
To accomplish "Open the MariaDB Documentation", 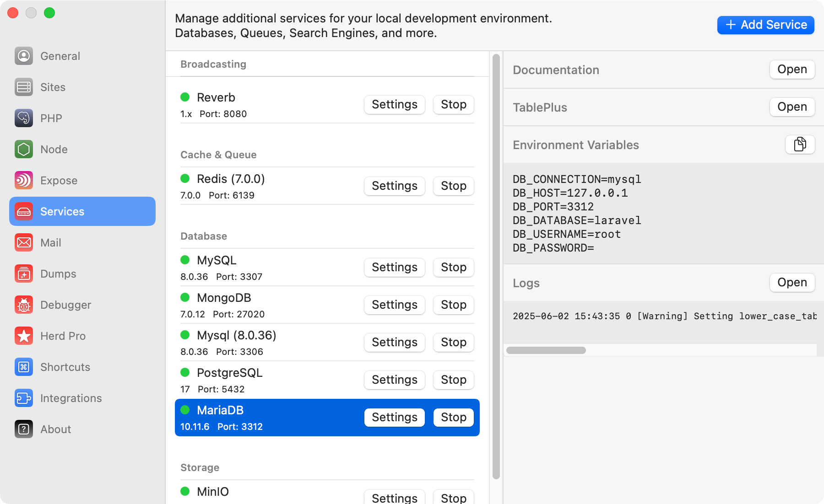I will click(792, 70).
